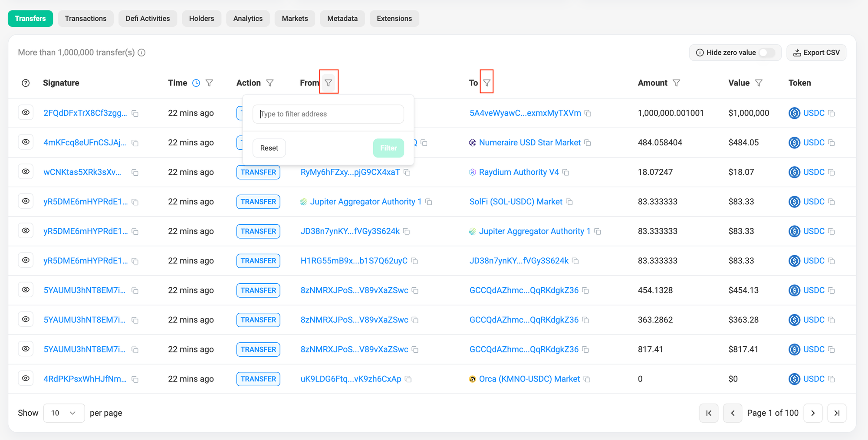
Task: Open the Defi Activities tab
Action: click(x=148, y=19)
